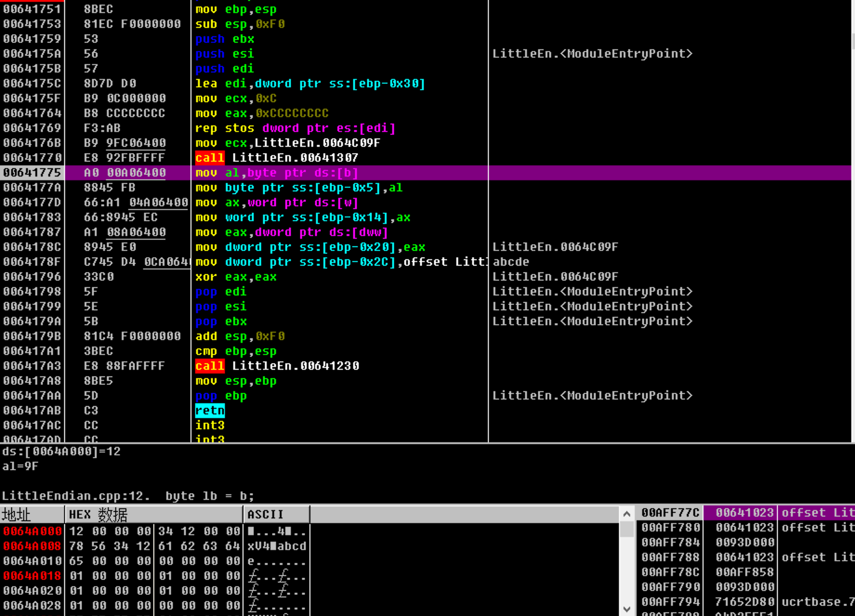Select address 006417AB in disassembly
The height and width of the screenshot is (616, 855).
[32, 411]
